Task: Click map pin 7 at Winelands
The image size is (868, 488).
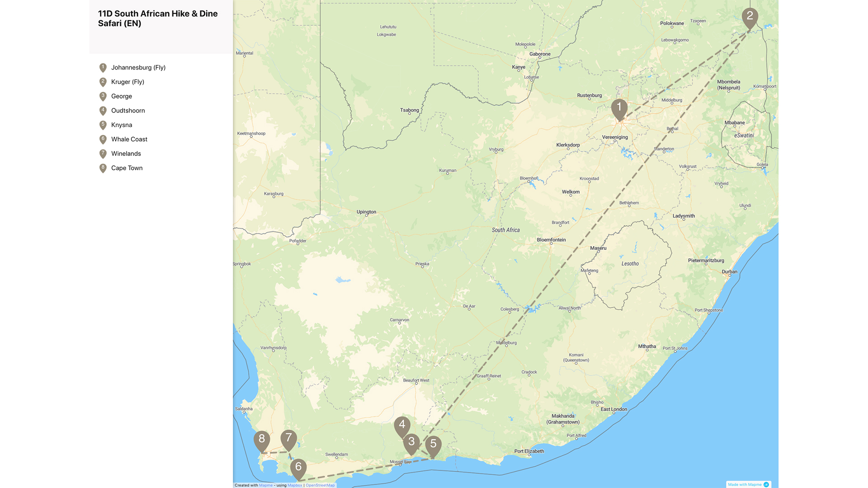Action: pyautogui.click(x=288, y=439)
